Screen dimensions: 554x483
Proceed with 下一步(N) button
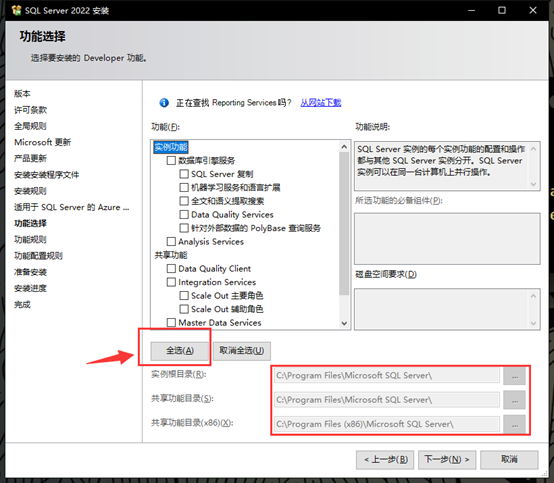pyautogui.click(x=447, y=460)
